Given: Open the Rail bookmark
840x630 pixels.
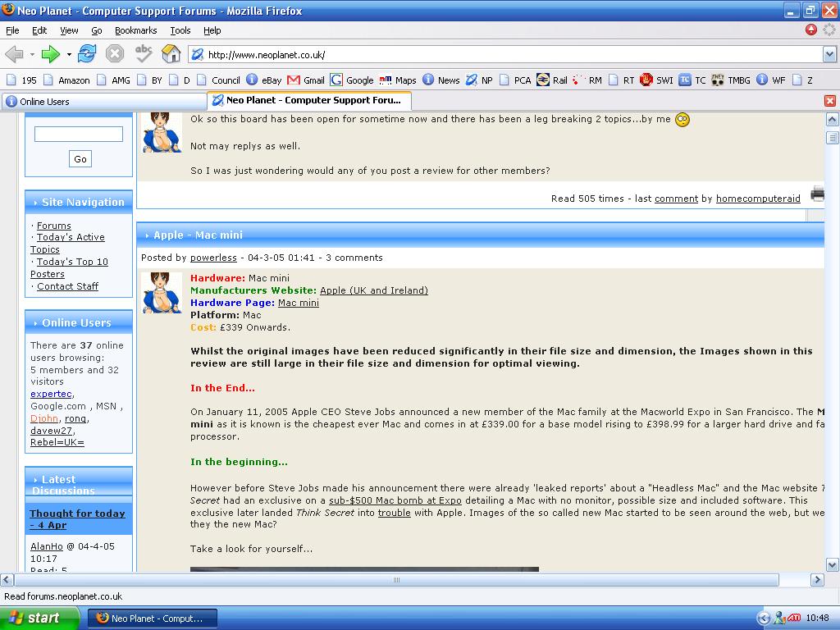Looking at the screenshot, I should pos(552,80).
